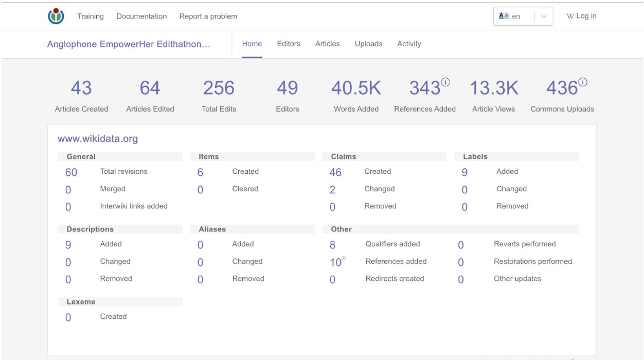This screenshot has width=644, height=360.
Task: Click the Changed label under Labels
Action: click(x=512, y=189)
